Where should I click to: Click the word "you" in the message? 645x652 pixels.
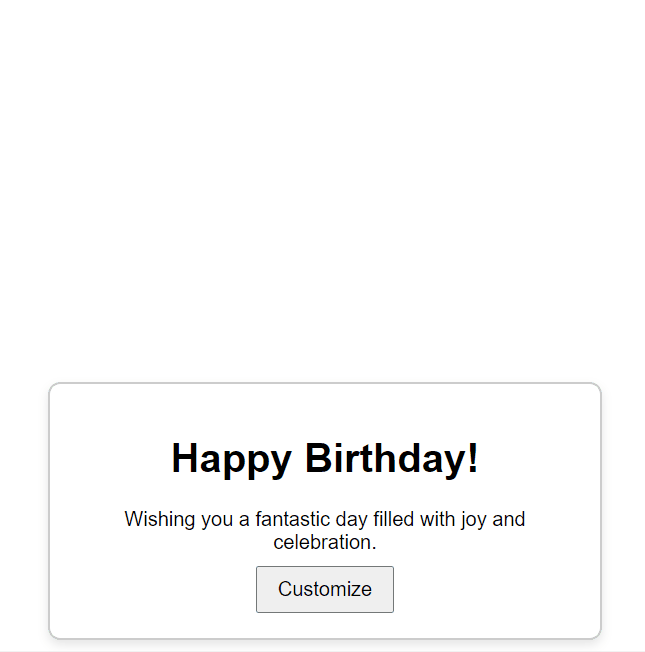point(216,520)
